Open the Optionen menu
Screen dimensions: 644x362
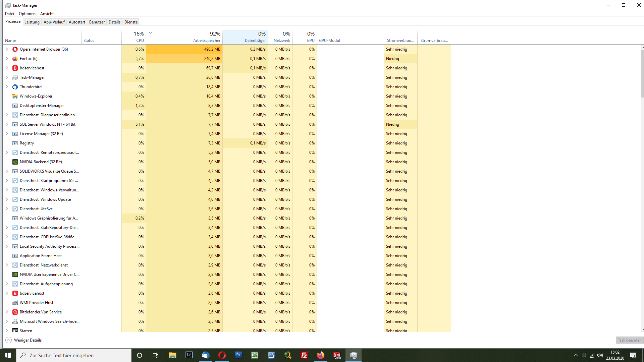[x=27, y=14]
